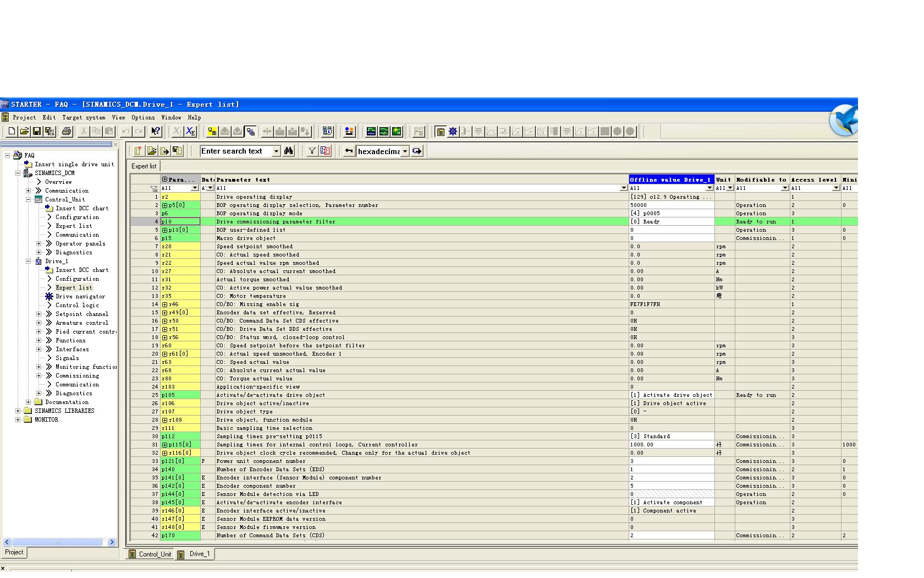The image size is (924, 578).
Task: Click the p10 offline value cell
Action: click(x=672, y=222)
